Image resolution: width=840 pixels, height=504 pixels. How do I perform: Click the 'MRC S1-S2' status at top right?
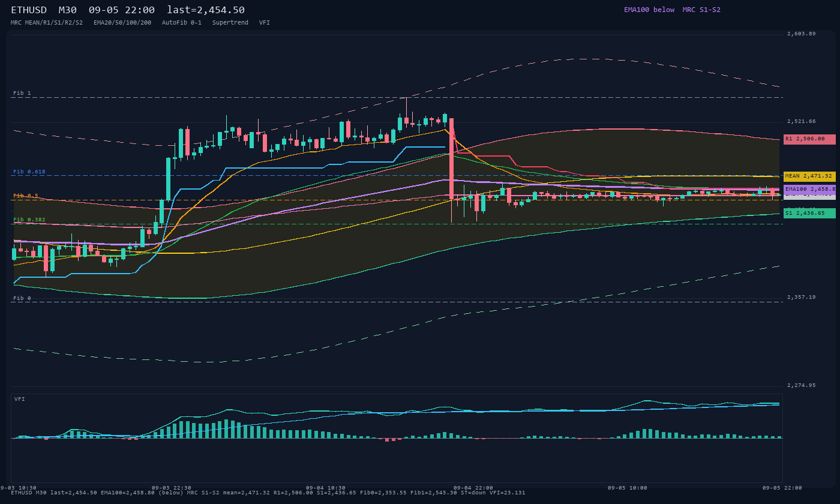pyautogui.click(x=701, y=10)
